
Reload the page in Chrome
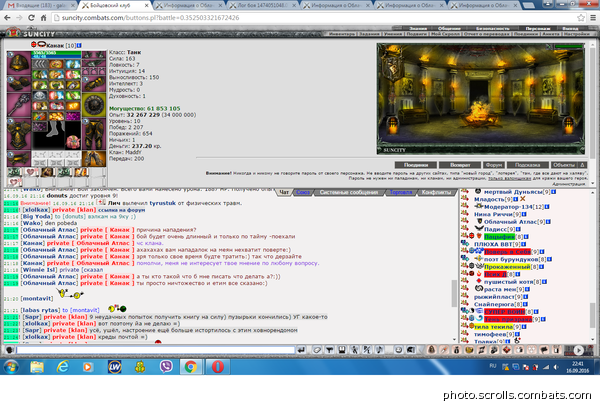(x=31, y=18)
